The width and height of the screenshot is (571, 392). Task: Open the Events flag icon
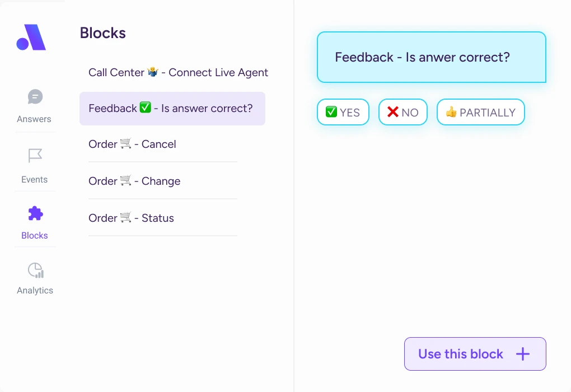click(35, 156)
